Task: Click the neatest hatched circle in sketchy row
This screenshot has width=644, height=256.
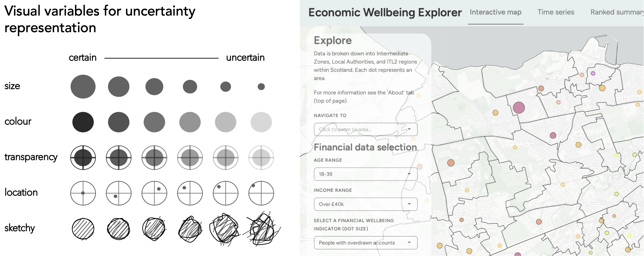Action: (83, 229)
